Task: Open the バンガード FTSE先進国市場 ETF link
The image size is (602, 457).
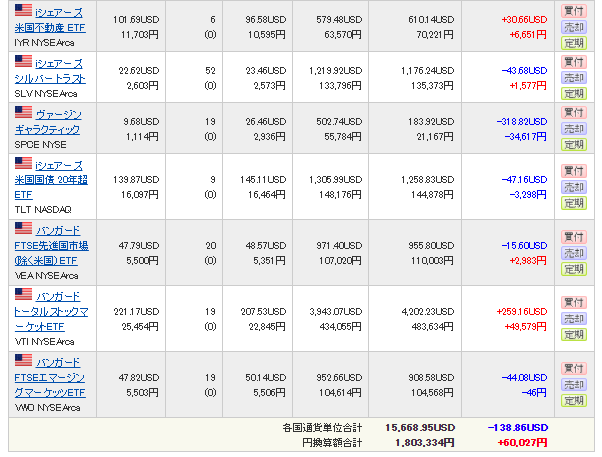Action: click(x=51, y=246)
